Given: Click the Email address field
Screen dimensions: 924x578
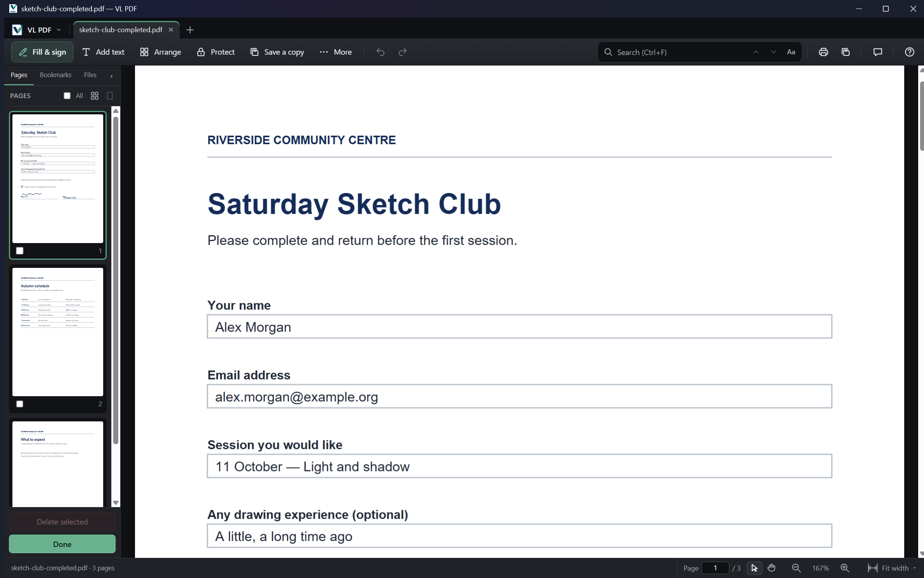Looking at the screenshot, I should (519, 396).
